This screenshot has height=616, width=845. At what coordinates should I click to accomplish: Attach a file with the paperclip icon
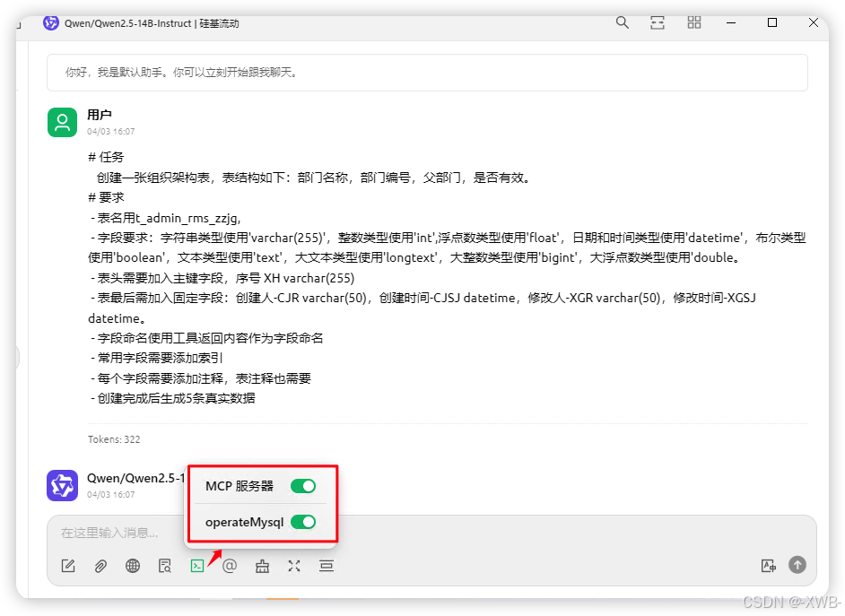click(100, 566)
